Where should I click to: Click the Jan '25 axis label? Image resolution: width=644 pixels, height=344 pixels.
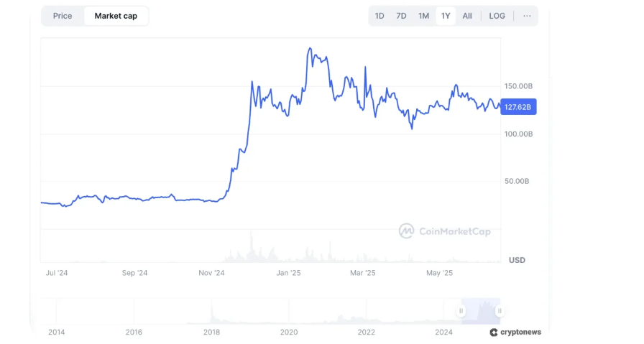pos(288,273)
